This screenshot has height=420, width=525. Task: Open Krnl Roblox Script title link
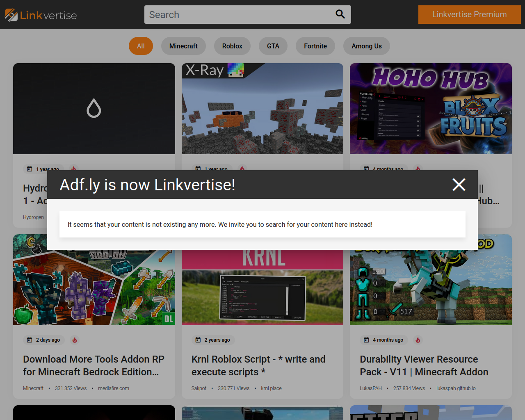tap(258, 365)
